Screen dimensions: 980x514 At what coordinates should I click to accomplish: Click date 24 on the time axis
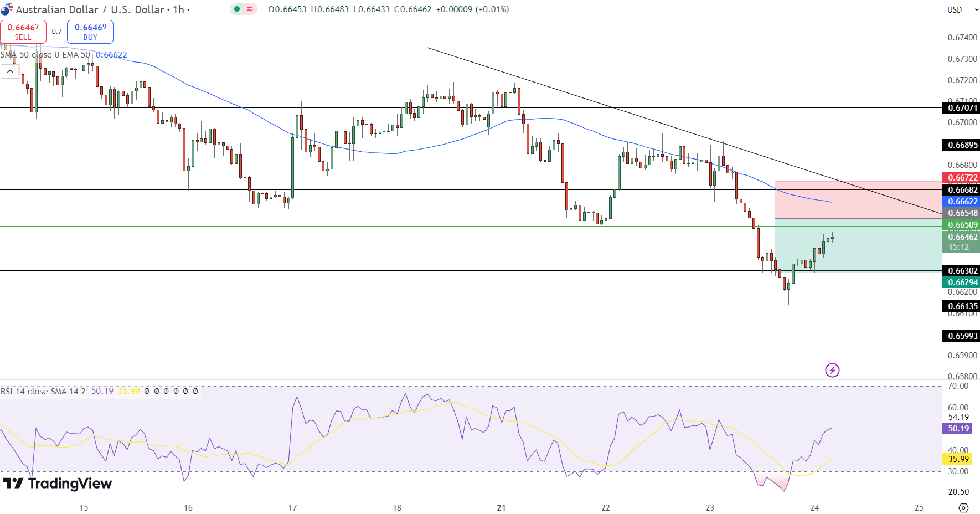tap(814, 507)
